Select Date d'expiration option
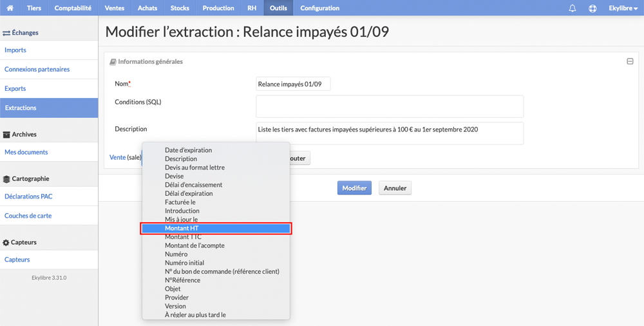The width and height of the screenshot is (644, 326). pos(216,150)
